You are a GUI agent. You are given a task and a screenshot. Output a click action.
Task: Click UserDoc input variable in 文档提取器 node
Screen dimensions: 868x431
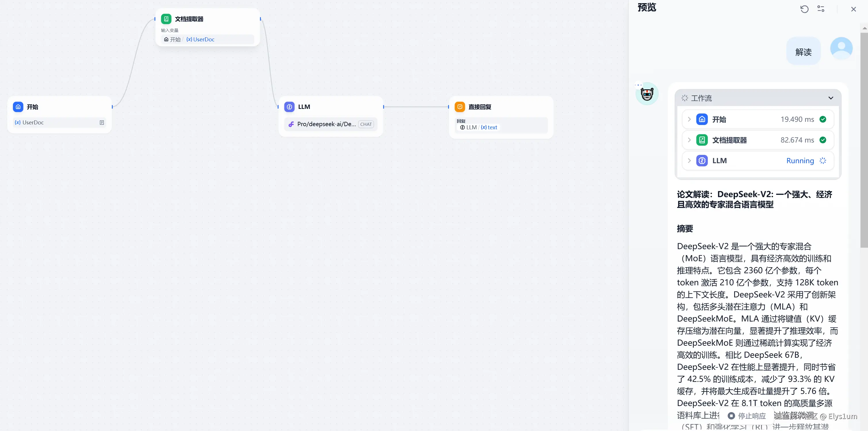pos(207,39)
